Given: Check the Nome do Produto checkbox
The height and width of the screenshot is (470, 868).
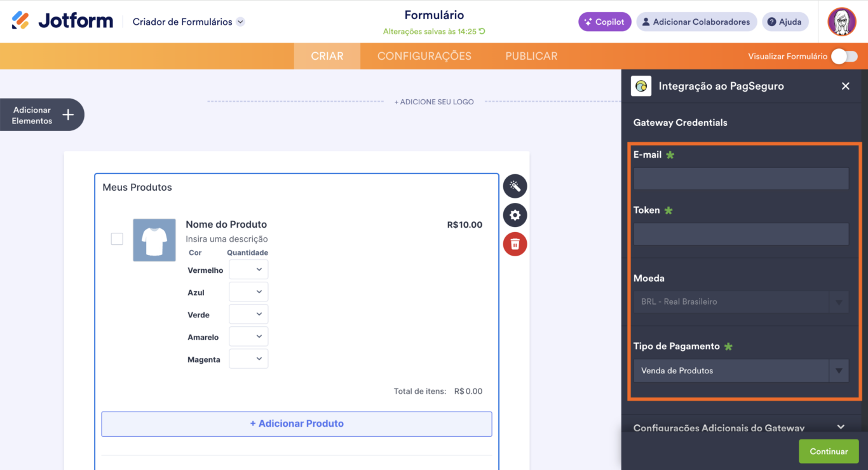Looking at the screenshot, I should click(x=117, y=239).
